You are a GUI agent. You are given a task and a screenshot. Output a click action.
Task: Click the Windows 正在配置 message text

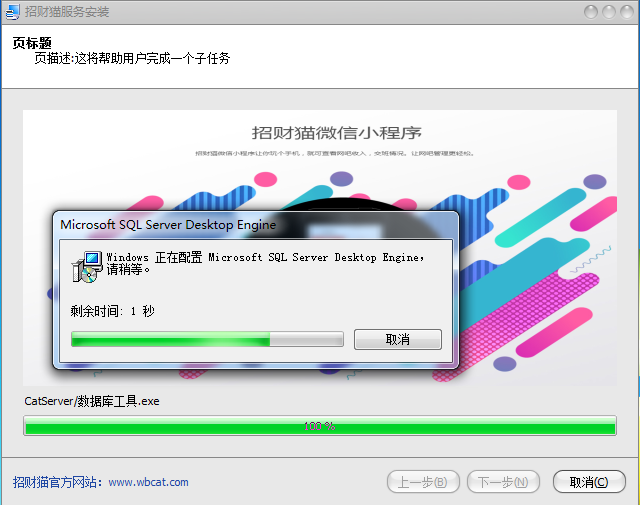click(x=265, y=263)
